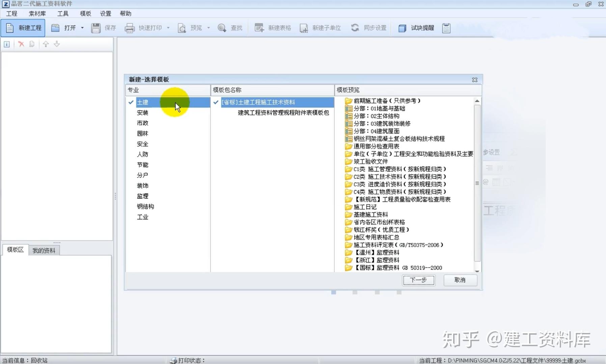Click the 预览 preview icon

pyautogui.click(x=182, y=28)
